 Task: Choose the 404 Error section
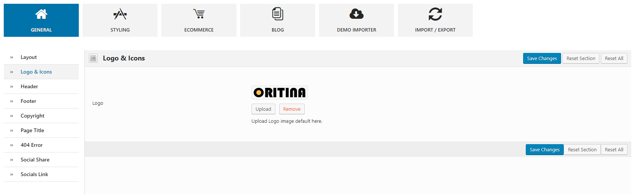click(x=41, y=145)
